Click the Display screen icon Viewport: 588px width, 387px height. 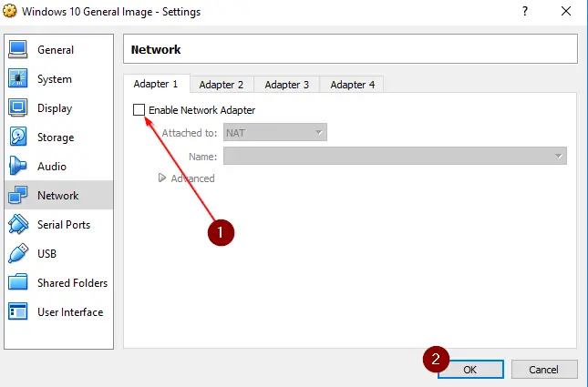tap(17, 107)
